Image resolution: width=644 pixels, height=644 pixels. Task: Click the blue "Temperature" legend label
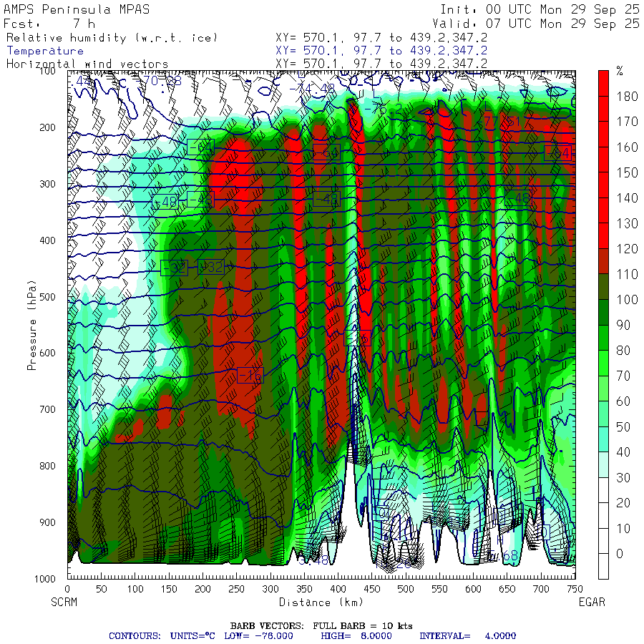point(45,51)
